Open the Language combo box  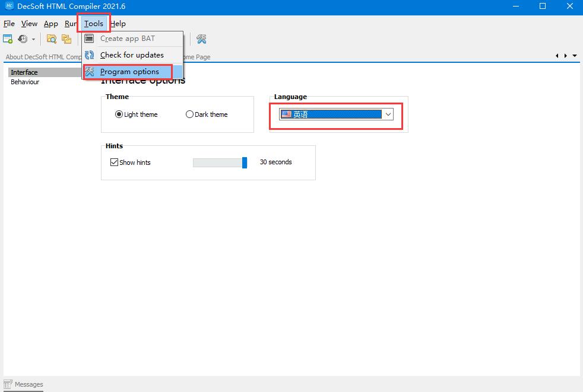pos(336,114)
